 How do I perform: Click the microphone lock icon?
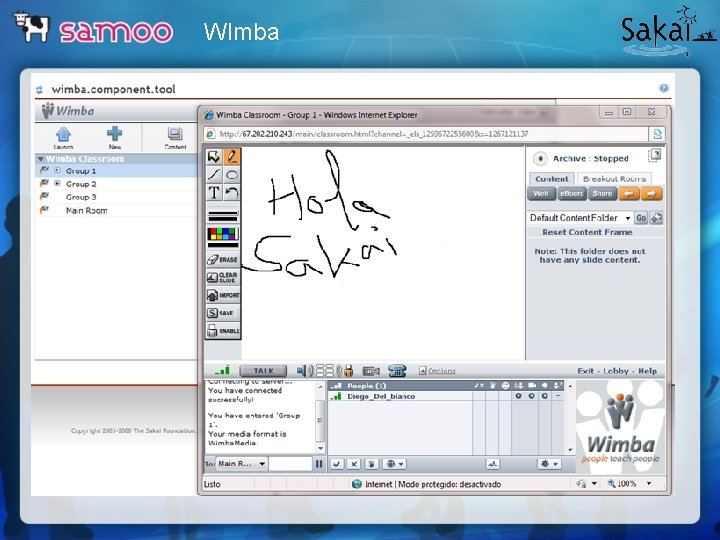coord(345,371)
